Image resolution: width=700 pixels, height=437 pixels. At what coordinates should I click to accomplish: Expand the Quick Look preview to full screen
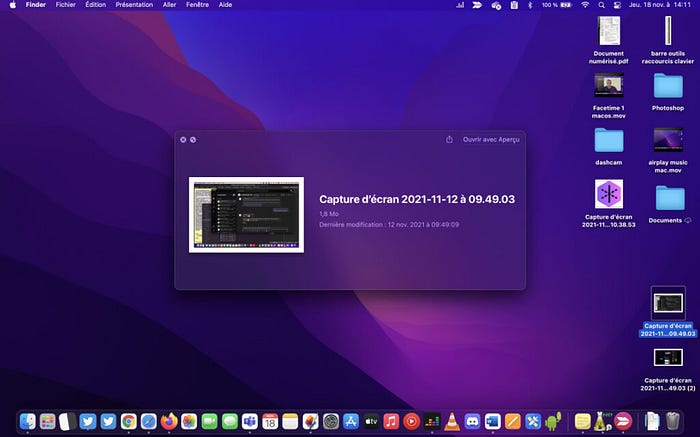coord(193,140)
